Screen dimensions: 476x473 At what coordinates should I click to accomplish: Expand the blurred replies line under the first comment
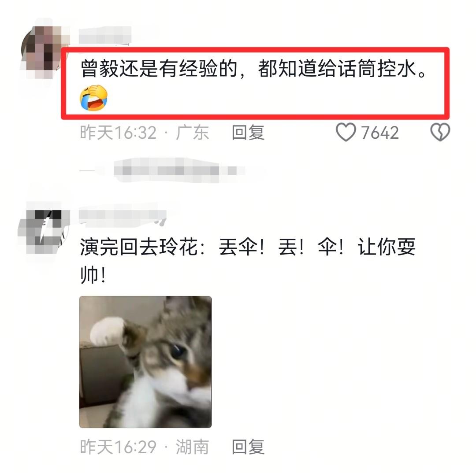click(x=179, y=170)
